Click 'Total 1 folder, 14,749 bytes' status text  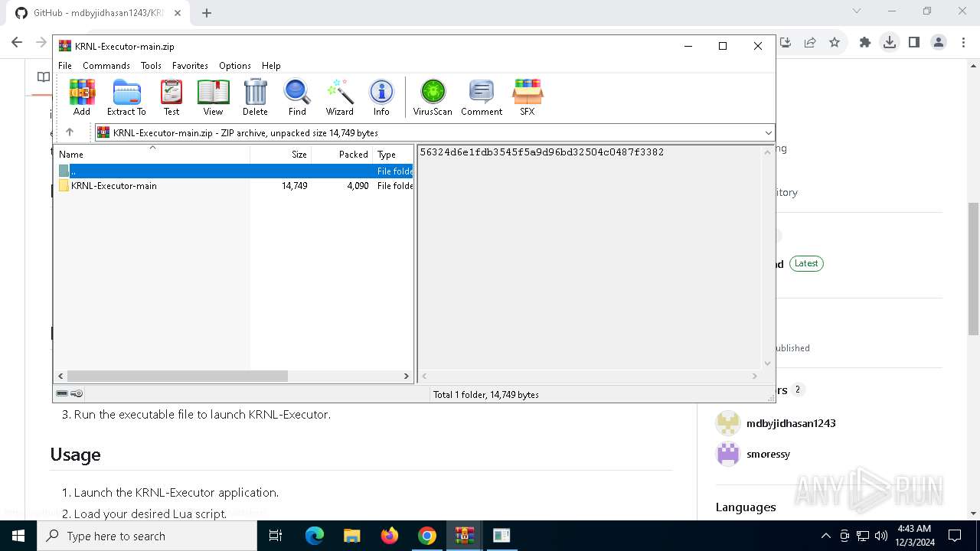[486, 395]
